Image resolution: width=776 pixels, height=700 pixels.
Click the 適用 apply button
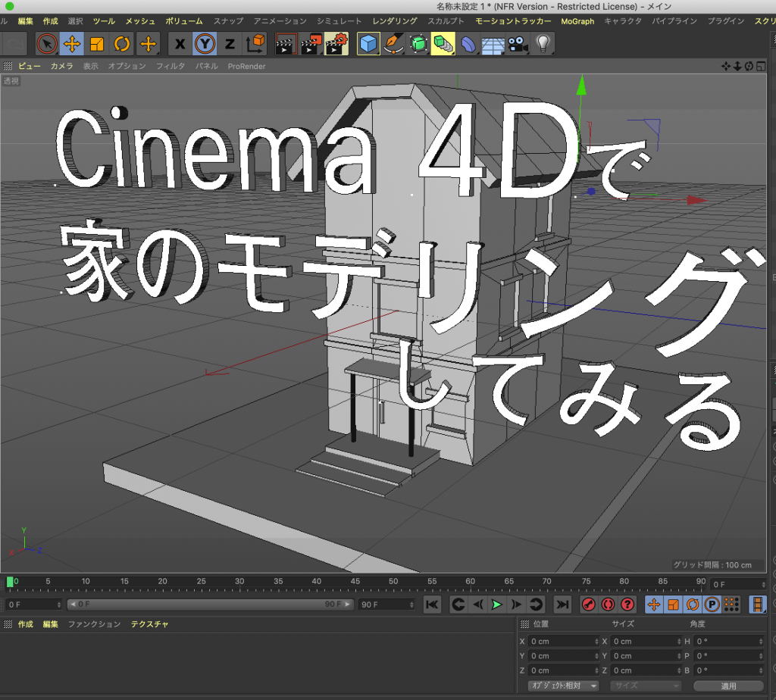(x=728, y=686)
